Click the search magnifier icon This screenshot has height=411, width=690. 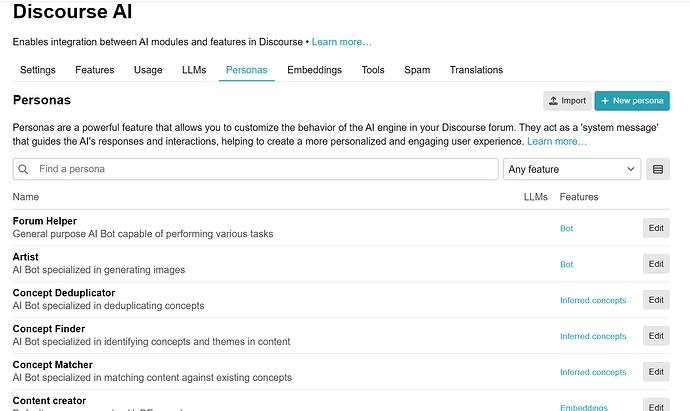(23, 169)
